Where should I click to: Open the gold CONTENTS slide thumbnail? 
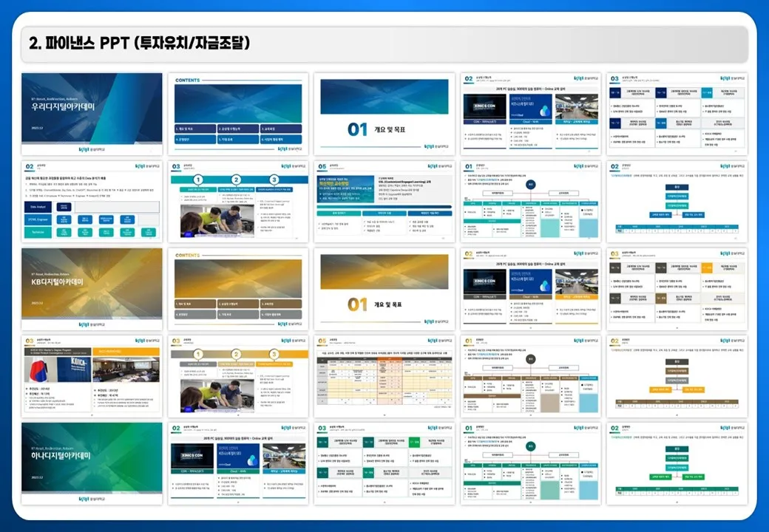tap(238, 289)
